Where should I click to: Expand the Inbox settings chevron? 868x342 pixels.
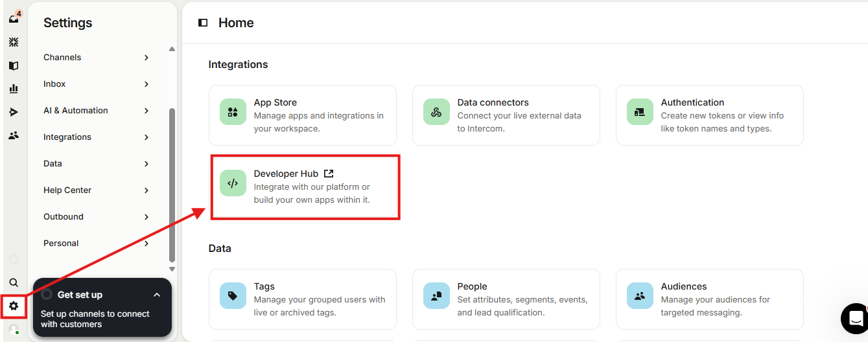[x=147, y=84]
